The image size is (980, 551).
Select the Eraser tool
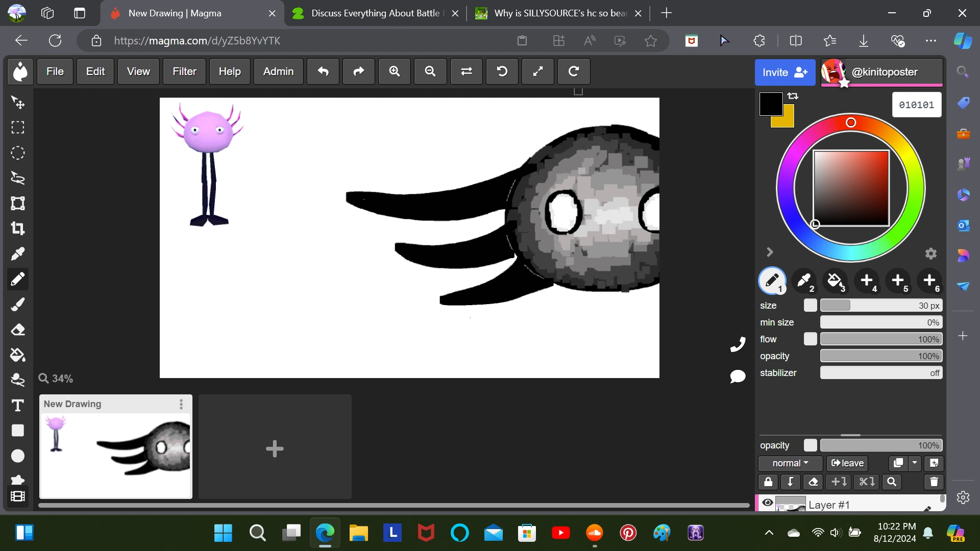point(18,330)
